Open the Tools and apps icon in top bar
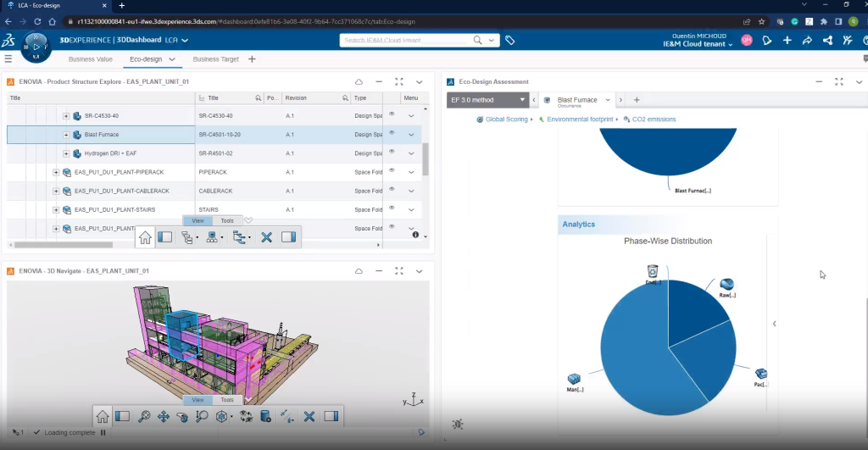The image size is (868, 450). click(848, 41)
